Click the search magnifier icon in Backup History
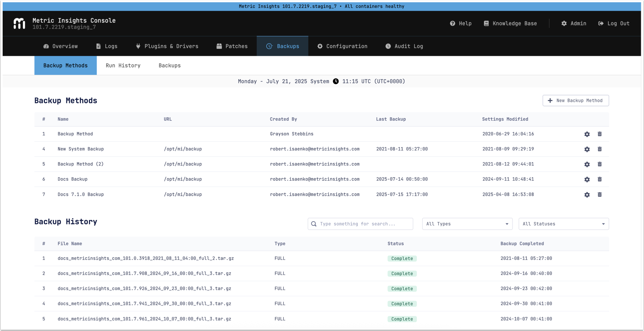The image size is (644, 331). click(x=314, y=224)
